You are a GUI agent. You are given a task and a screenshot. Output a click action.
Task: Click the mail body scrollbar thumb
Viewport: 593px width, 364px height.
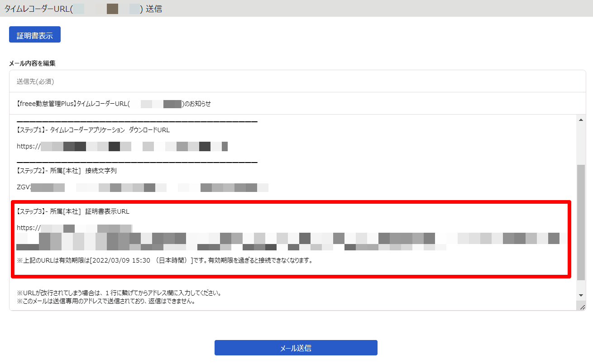point(581,222)
